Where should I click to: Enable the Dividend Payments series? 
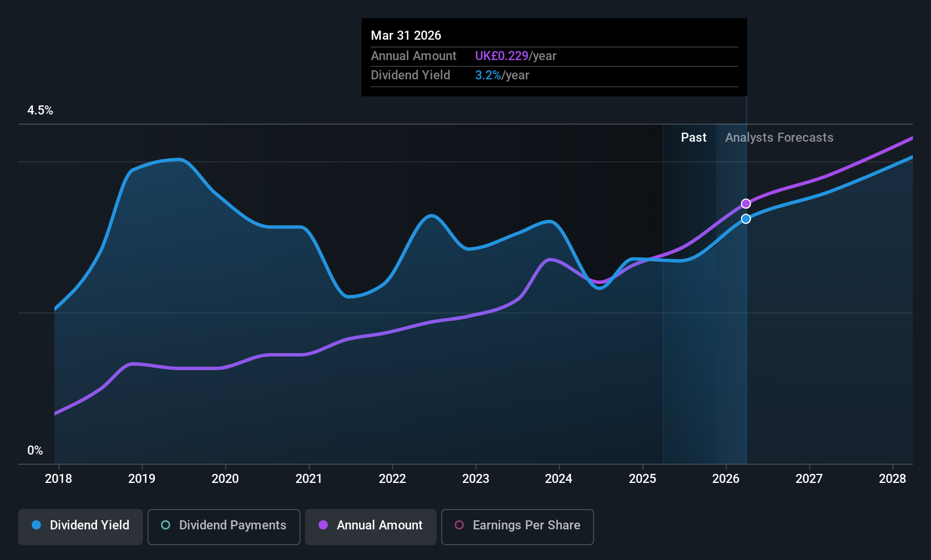point(224,527)
